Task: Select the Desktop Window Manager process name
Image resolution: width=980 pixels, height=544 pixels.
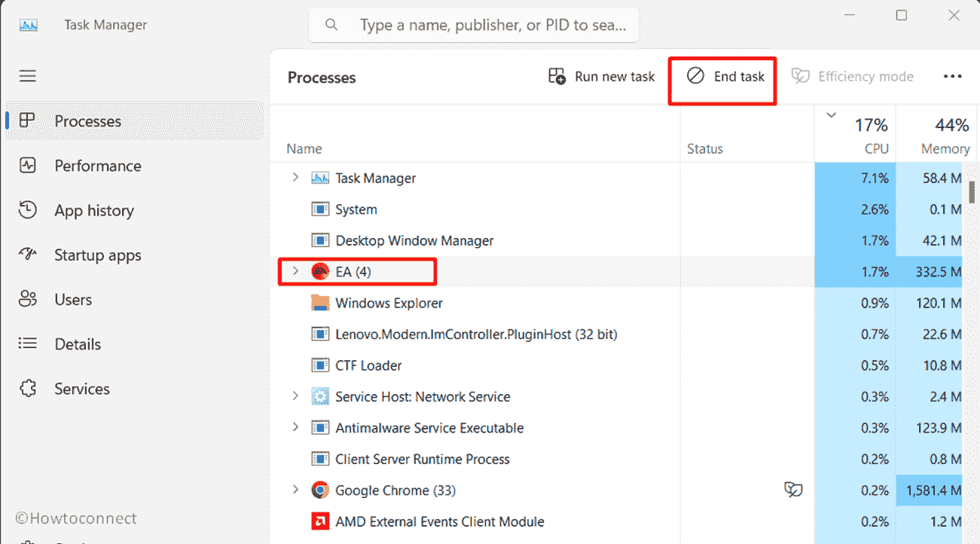Action: tap(414, 240)
